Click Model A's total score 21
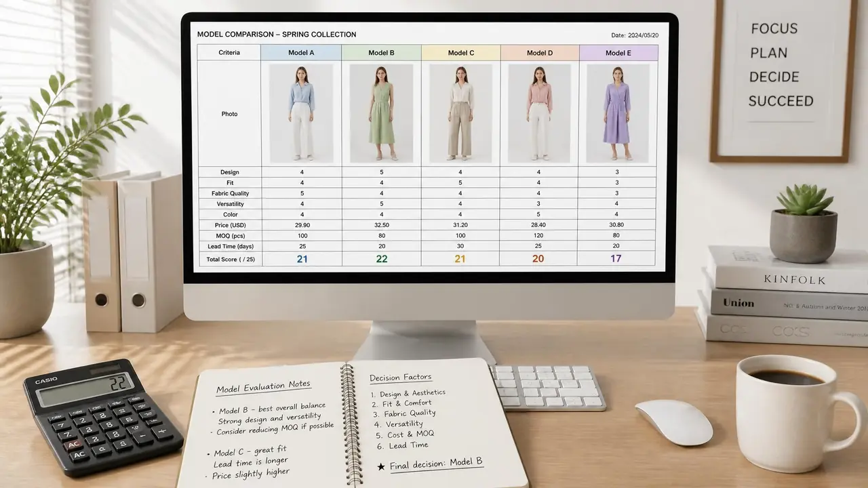 tap(302, 259)
